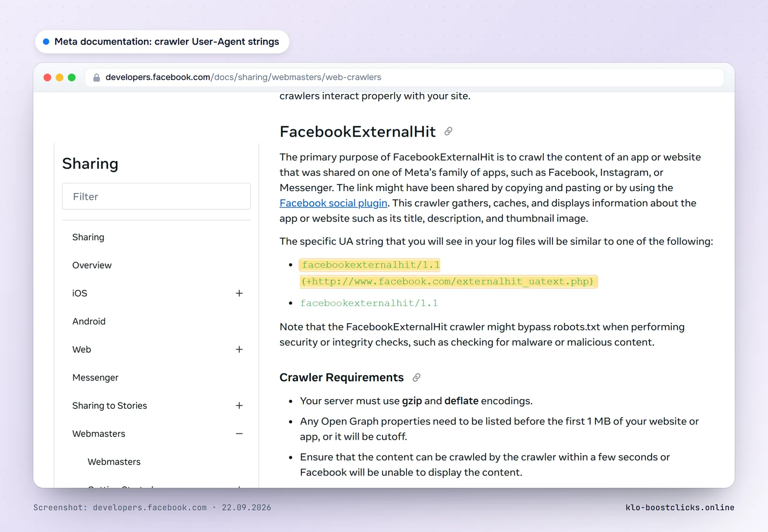This screenshot has width=768, height=532.
Task: Open the Sharing to Stories item
Action: click(x=109, y=406)
